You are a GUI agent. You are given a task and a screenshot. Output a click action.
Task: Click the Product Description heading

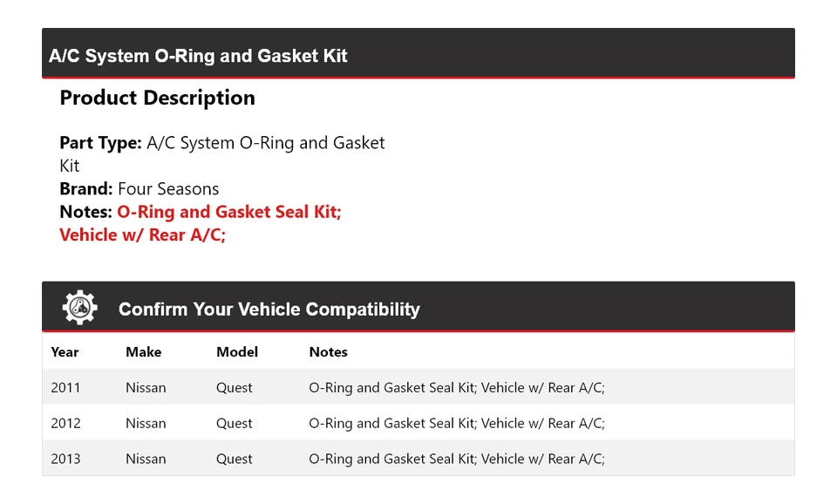[157, 98]
